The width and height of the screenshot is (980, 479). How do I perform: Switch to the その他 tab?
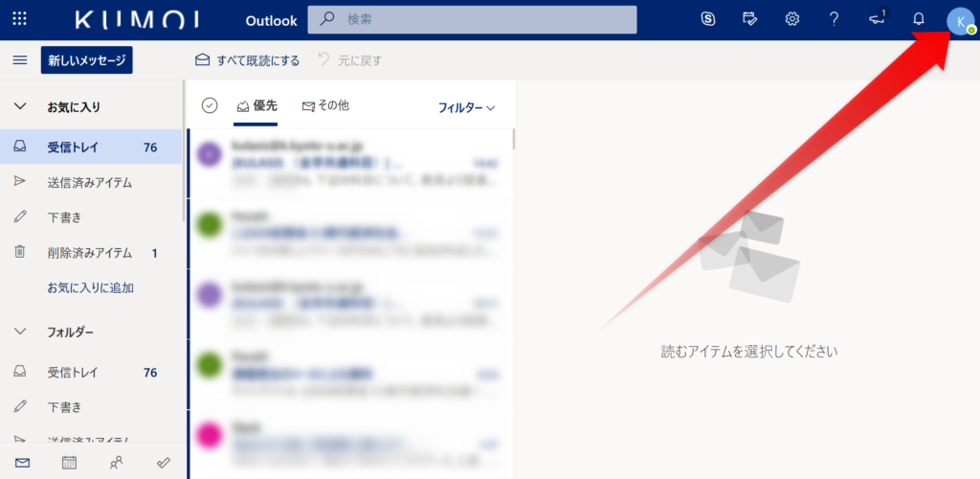tap(325, 106)
